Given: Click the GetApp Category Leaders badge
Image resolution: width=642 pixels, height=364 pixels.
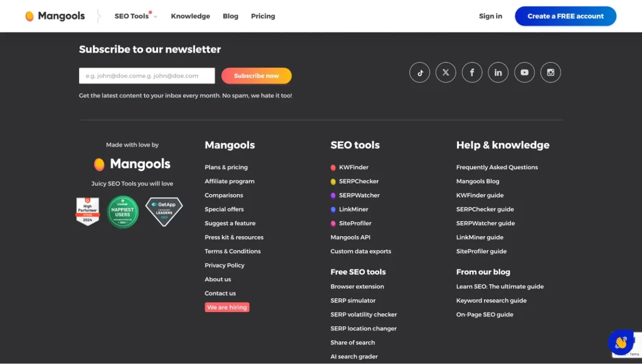Looking at the screenshot, I should point(164,211).
